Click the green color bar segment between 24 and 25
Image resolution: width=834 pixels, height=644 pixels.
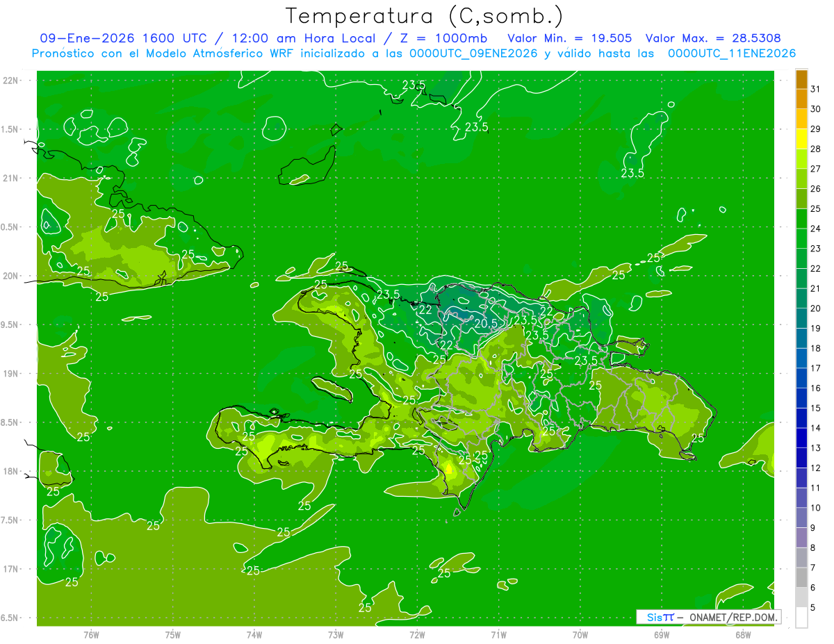click(801, 219)
